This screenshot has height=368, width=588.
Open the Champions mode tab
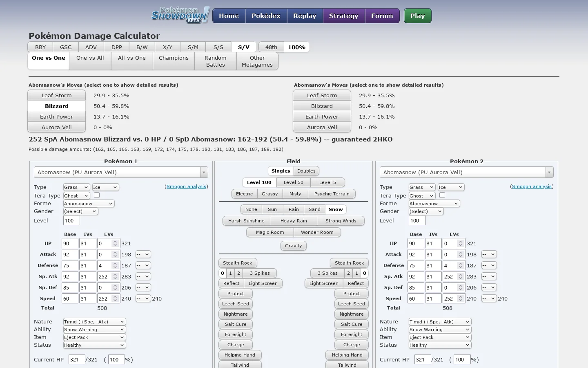click(174, 61)
